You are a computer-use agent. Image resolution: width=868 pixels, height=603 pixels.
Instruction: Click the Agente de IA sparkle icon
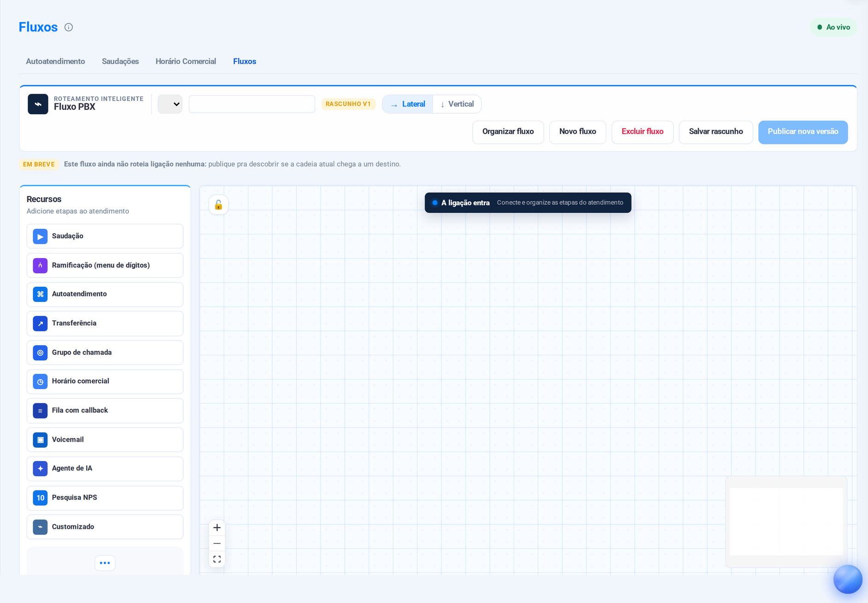pyautogui.click(x=40, y=468)
